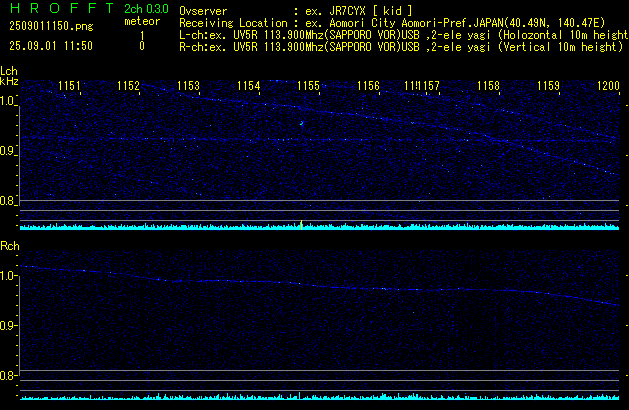This screenshot has width=629, height=410.
Task: Select the L-ch receiver description line
Action: tap(404, 35)
